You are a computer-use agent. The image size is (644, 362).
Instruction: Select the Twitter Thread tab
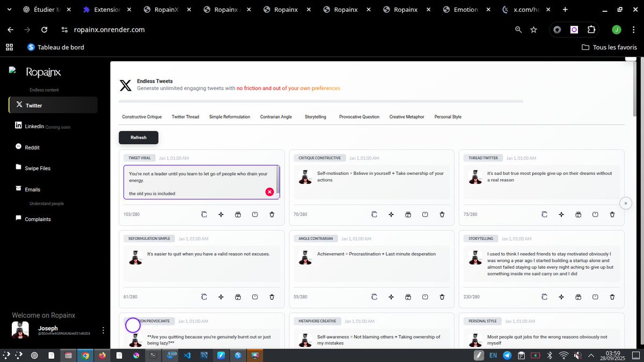click(x=185, y=116)
